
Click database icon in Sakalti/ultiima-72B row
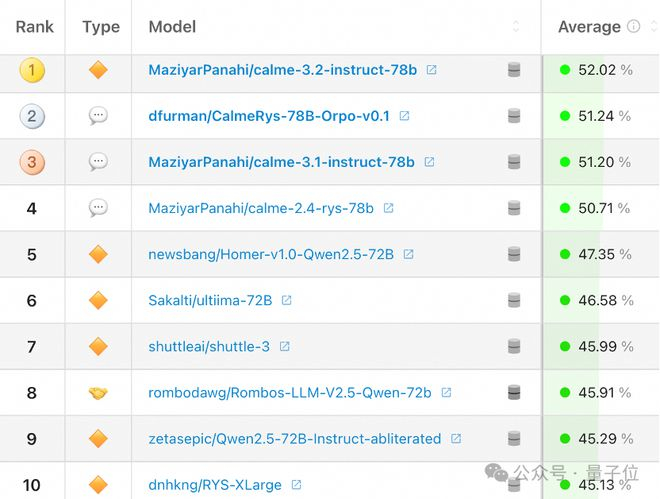tap(514, 300)
